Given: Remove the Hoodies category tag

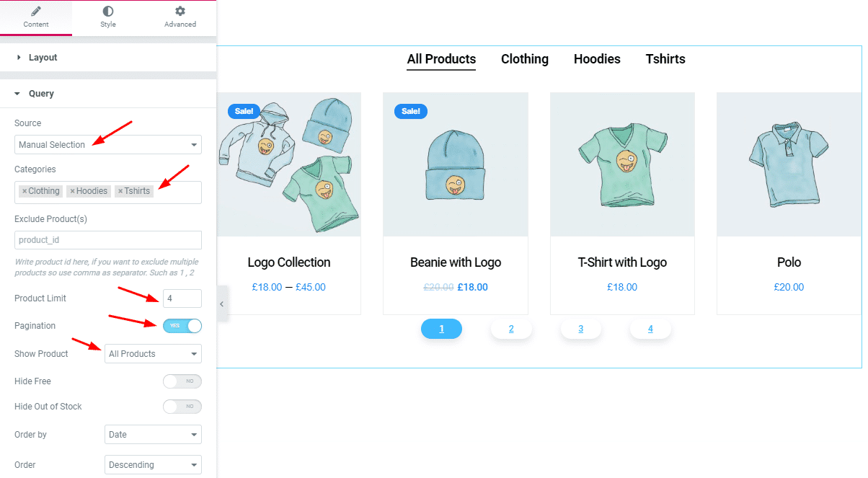Looking at the screenshot, I should pyautogui.click(x=72, y=192).
